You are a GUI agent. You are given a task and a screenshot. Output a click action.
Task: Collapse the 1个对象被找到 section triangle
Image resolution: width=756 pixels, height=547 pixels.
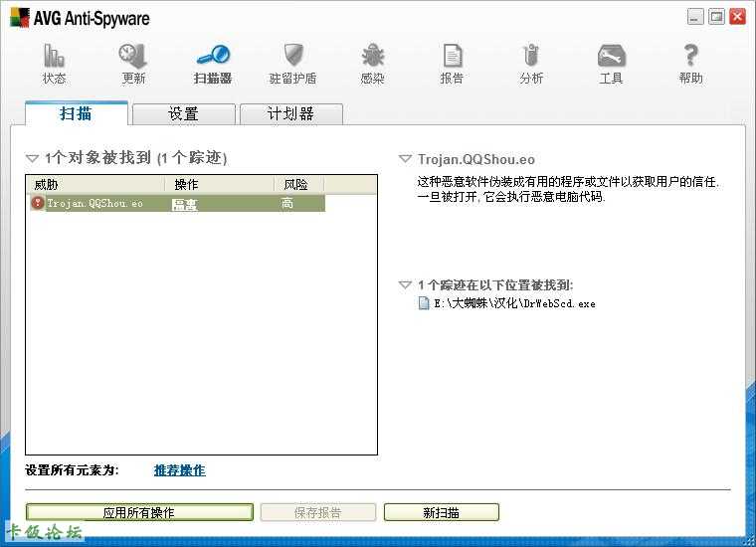click(x=33, y=158)
